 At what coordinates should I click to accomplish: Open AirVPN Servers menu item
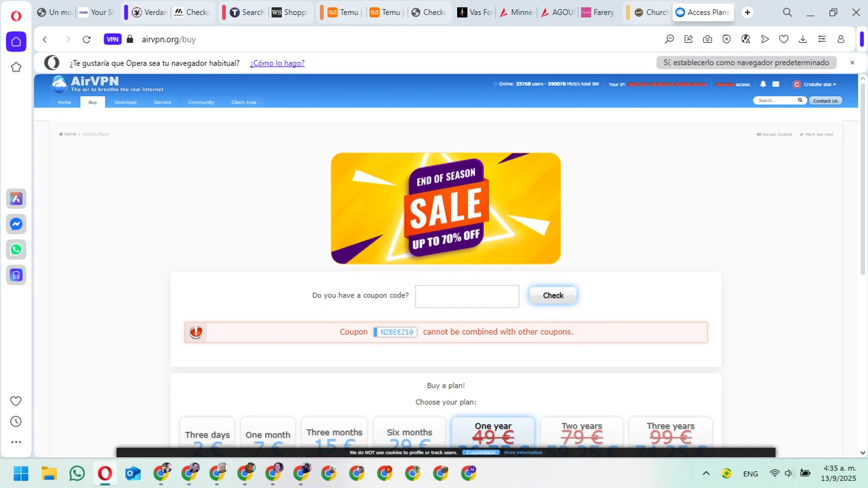[x=163, y=102]
